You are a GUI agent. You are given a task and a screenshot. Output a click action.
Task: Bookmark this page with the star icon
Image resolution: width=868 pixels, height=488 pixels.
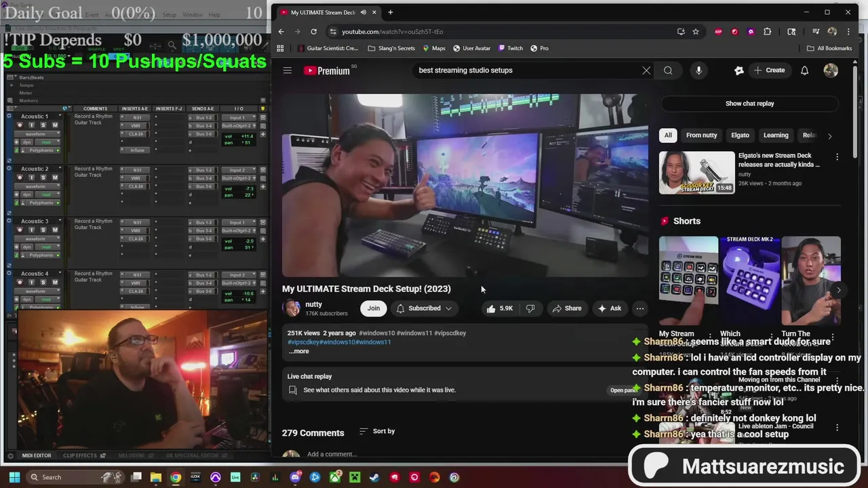[696, 31]
